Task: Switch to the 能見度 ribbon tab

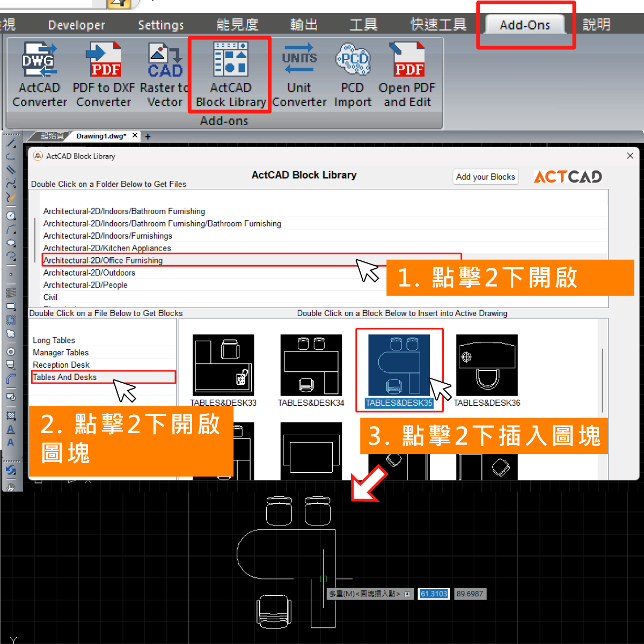Action: pyautogui.click(x=237, y=25)
